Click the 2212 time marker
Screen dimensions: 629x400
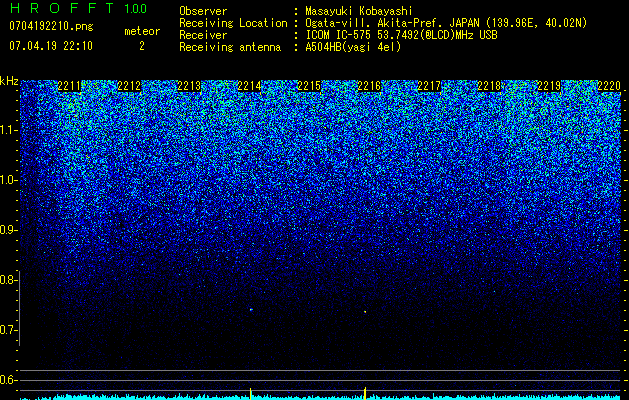click(129, 86)
